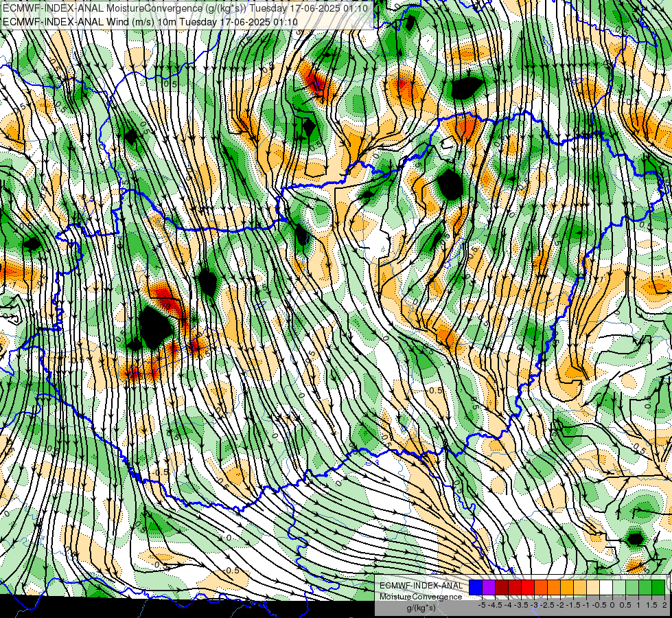Pick the red-orange swatch between -3 and -2.5

(541, 588)
